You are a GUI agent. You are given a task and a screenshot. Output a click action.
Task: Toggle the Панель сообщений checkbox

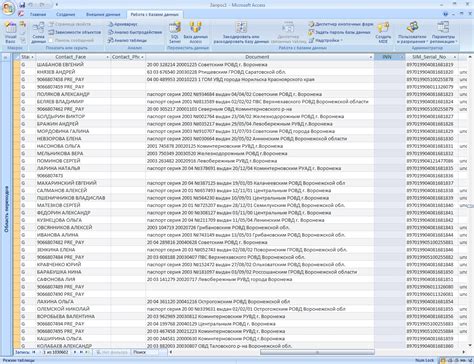click(x=51, y=40)
